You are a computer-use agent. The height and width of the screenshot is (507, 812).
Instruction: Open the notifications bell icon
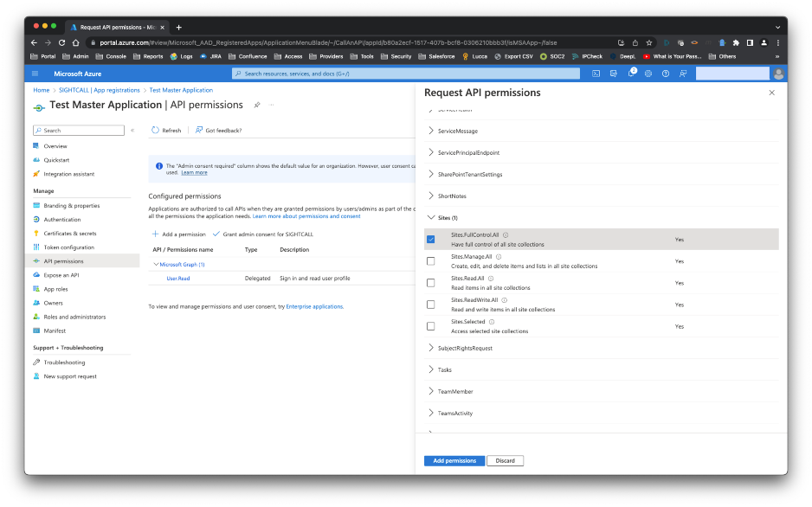[x=631, y=74]
